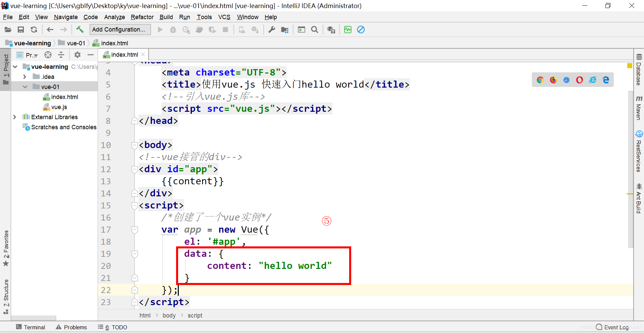Click the Build project hammer icon
This screenshot has height=333, width=644.
tap(80, 30)
